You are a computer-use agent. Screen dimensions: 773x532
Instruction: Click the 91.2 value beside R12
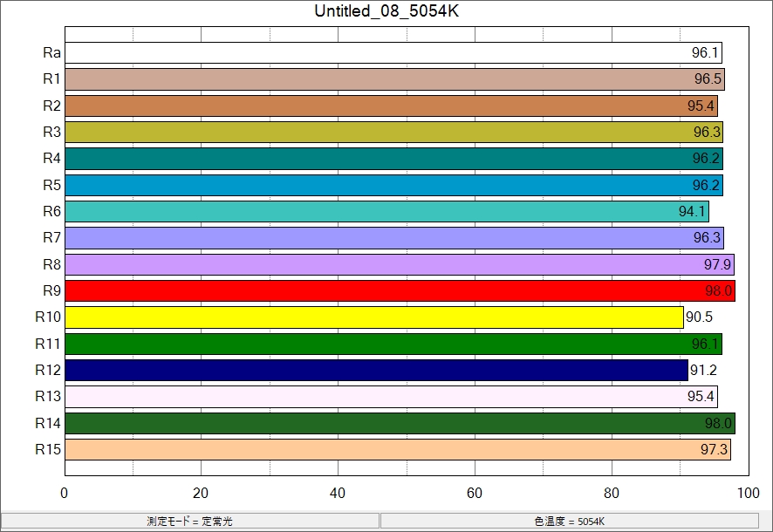tap(703, 370)
